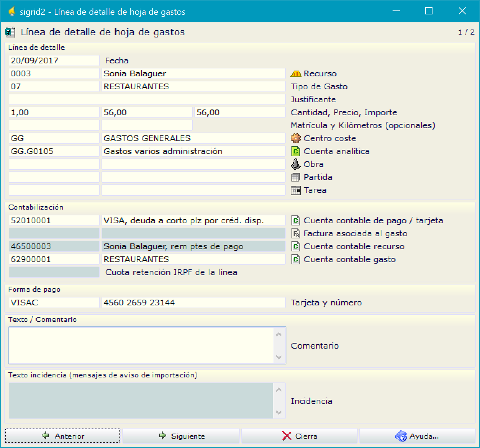Viewport: 480px width, 448px height.
Task: Click the Precio field showing 56,00
Action: [x=147, y=112]
